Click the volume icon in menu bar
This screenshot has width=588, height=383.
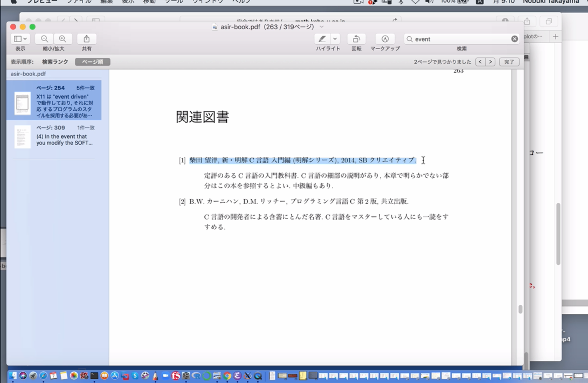click(x=429, y=2)
